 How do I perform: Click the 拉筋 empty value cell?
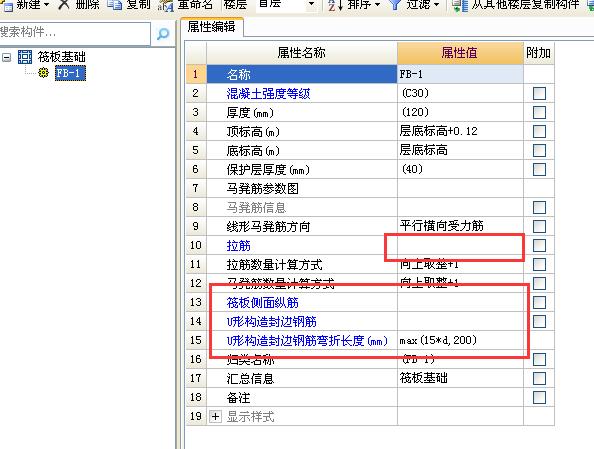460,246
